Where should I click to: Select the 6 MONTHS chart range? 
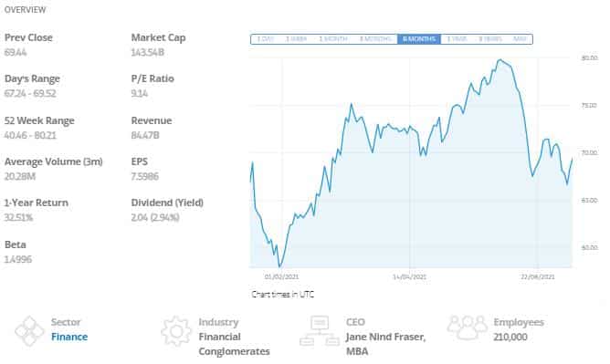pos(419,39)
